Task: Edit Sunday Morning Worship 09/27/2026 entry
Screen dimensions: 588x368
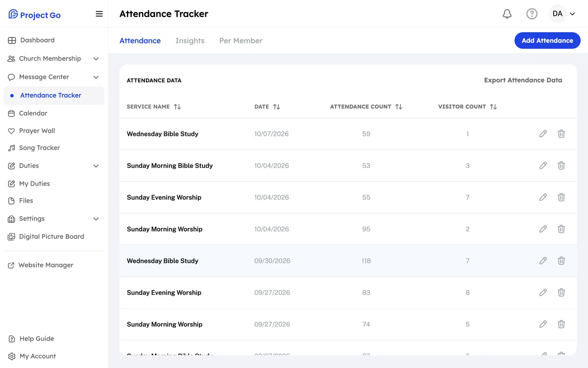Action: pyautogui.click(x=543, y=324)
